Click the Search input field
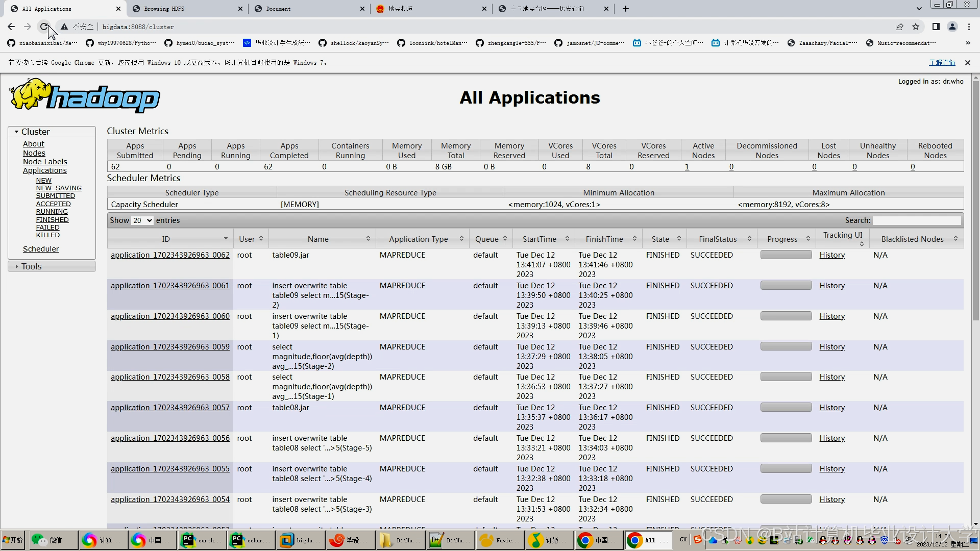Image resolution: width=980 pixels, height=551 pixels. (917, 220)
